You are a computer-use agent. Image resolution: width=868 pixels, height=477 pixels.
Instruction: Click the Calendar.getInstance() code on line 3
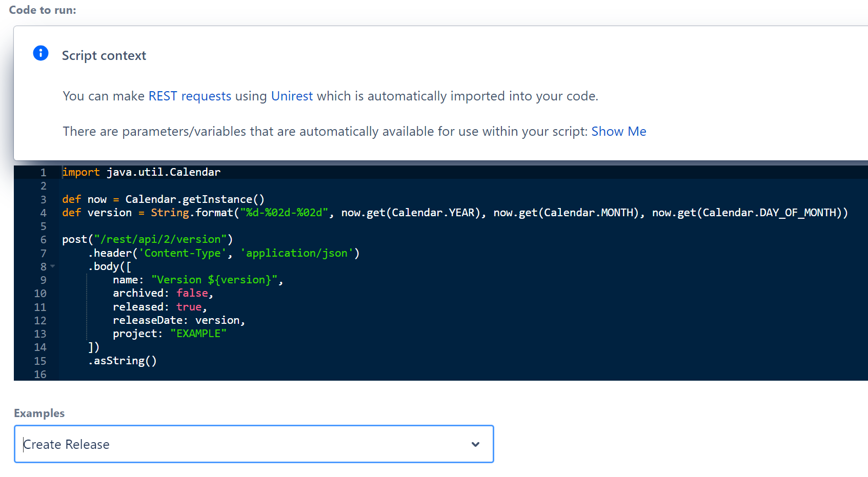[x=194, y=199]
